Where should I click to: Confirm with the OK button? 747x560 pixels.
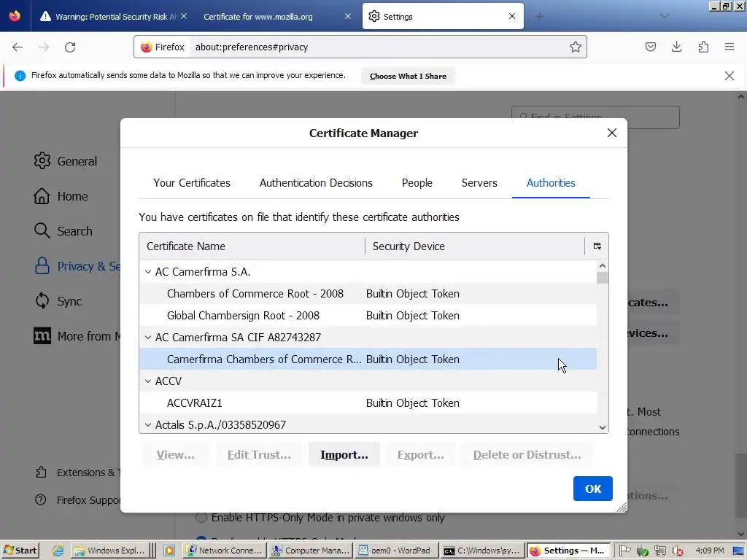592,489
